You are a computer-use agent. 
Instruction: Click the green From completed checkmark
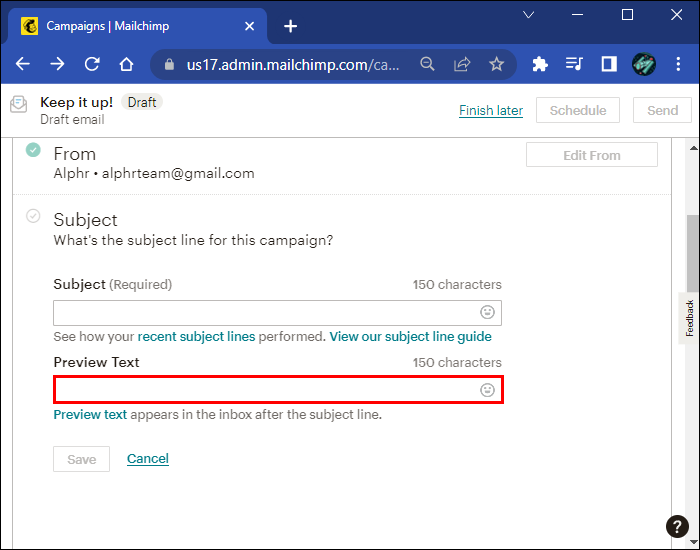[33, 150]
